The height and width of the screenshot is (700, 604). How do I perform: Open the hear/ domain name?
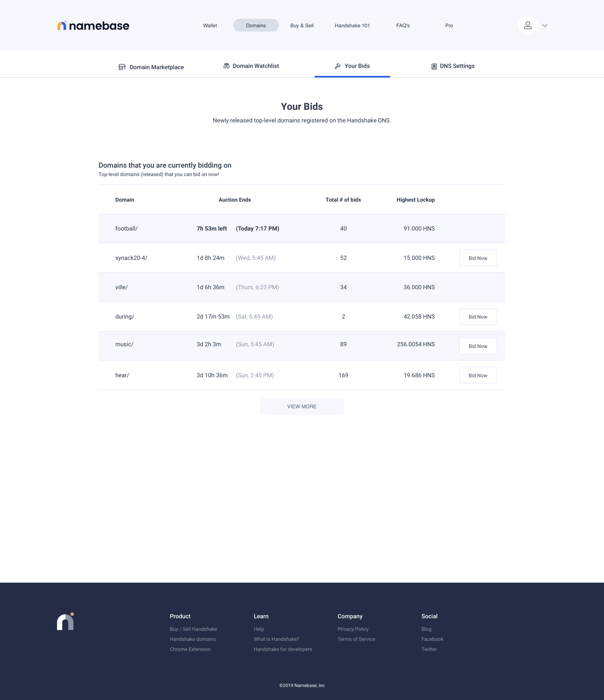122,375
